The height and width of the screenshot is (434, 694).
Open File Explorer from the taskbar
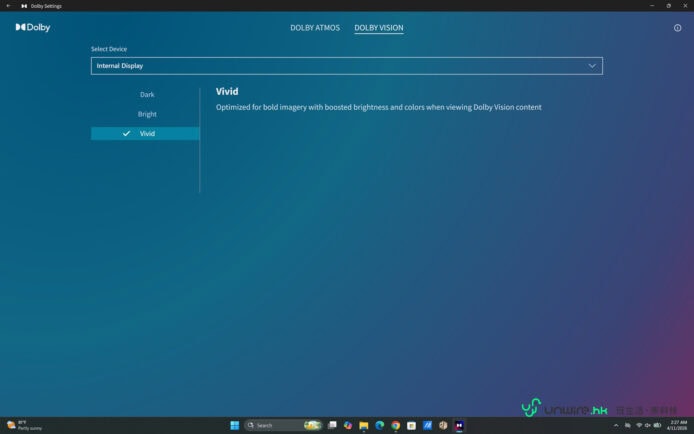click(x=364, y=426)
